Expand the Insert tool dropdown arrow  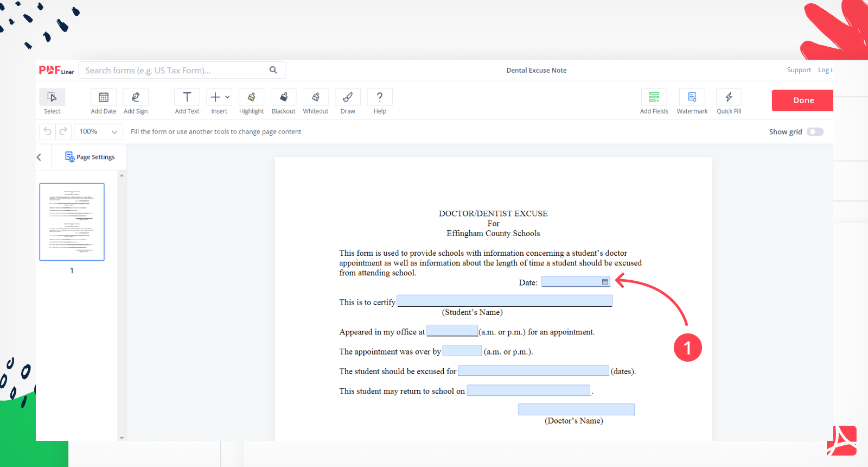227,97
